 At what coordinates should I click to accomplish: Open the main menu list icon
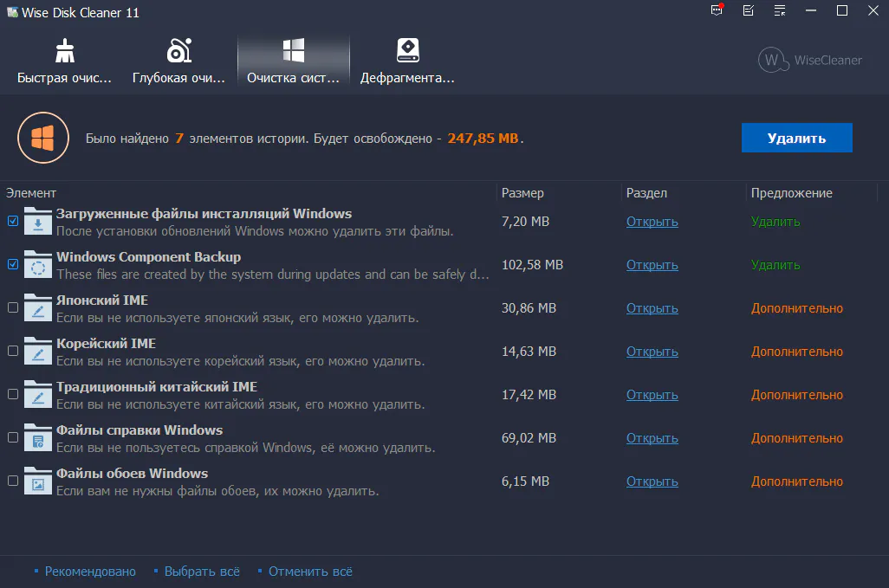tap(780, 10)
